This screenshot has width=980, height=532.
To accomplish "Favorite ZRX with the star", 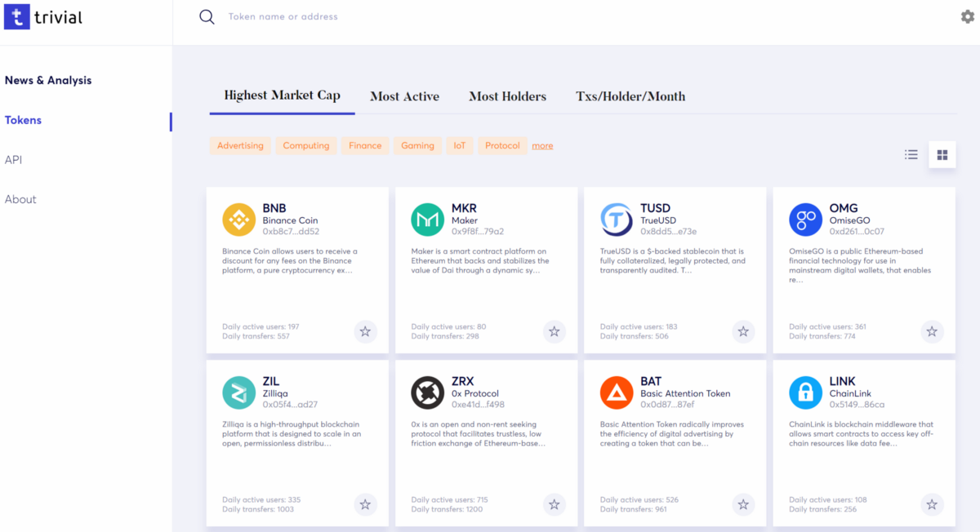I will (x=555, y=504).
